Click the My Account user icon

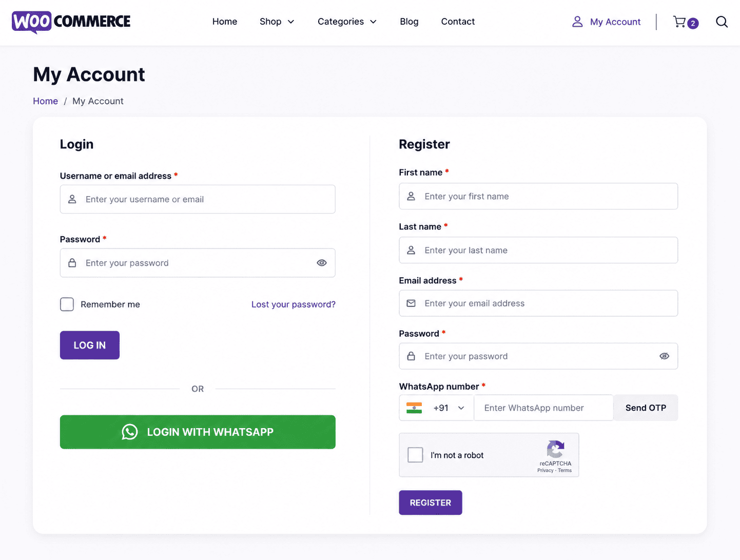click(577, 22)
